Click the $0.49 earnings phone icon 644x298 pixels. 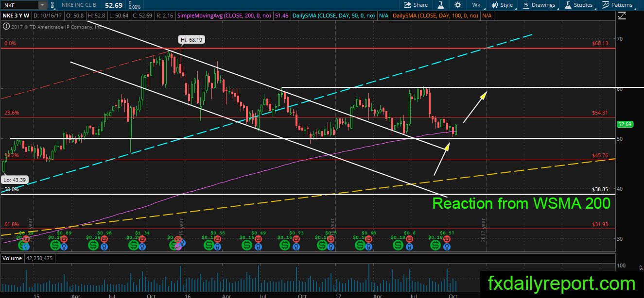coord(258,239)
